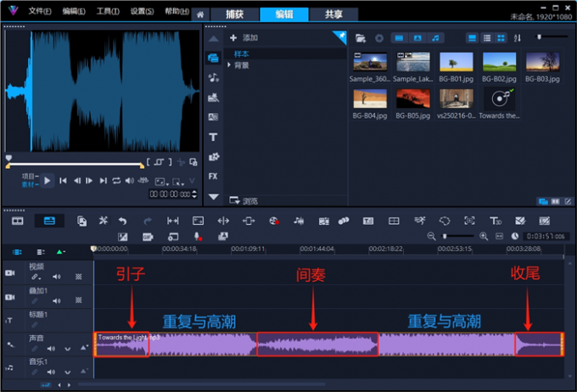Mute the 视频 track speaker

(x=56, y=277)
